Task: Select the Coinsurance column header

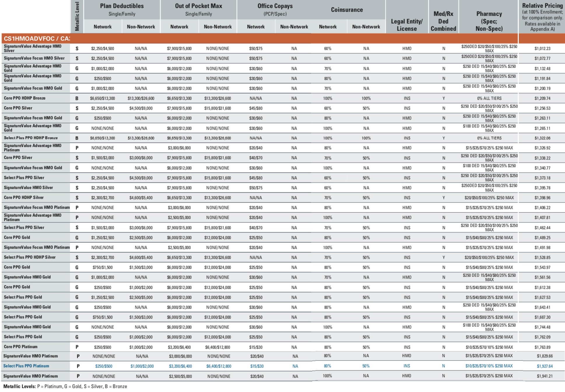Action: [x=347, y=10]
